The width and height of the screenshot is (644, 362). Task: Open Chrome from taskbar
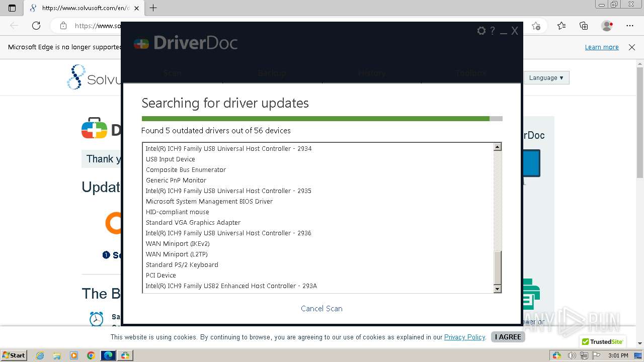(91, 355)
